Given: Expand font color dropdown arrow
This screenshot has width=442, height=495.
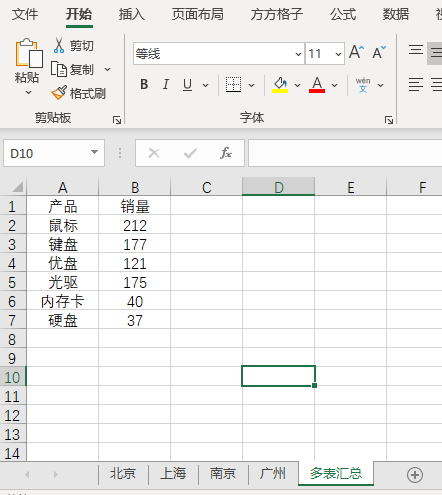Looking at the screenshot, I should pos(334,85).
